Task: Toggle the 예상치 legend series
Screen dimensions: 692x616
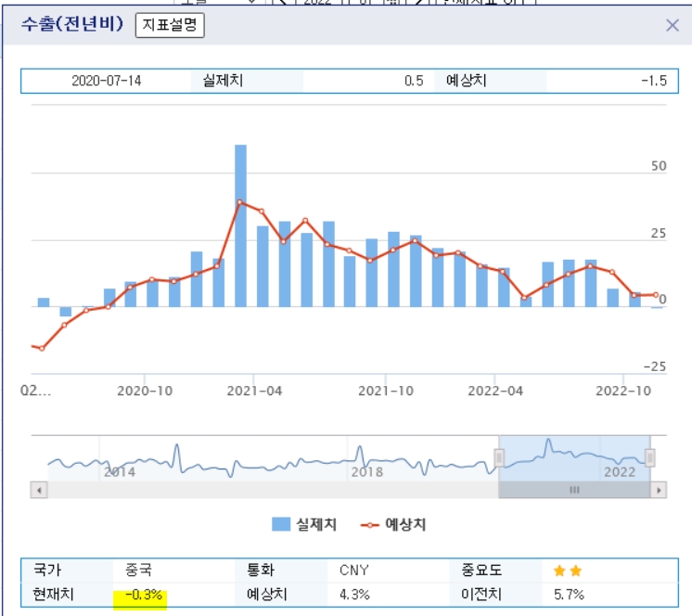Action: coord(393,524)
